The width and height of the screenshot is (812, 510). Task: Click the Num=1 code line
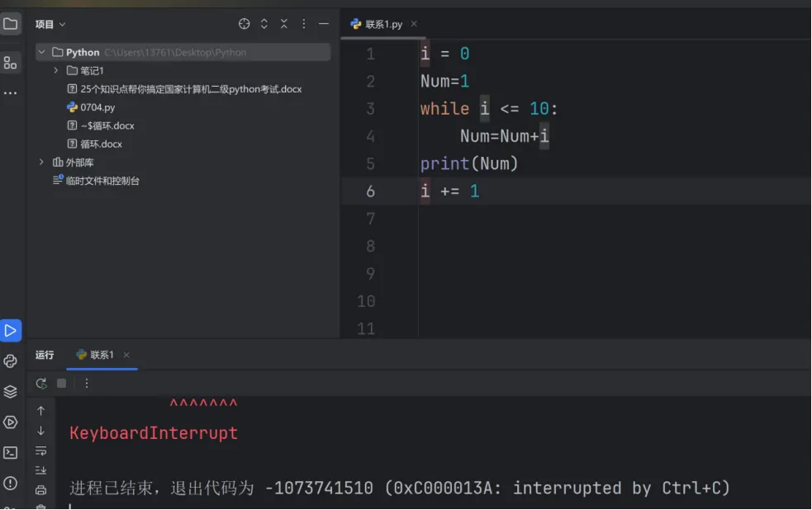(445, 81)
